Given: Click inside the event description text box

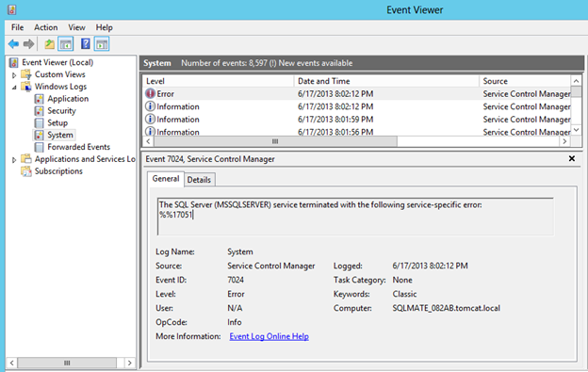Looking at the screenshot, I should tap(355, 217).
